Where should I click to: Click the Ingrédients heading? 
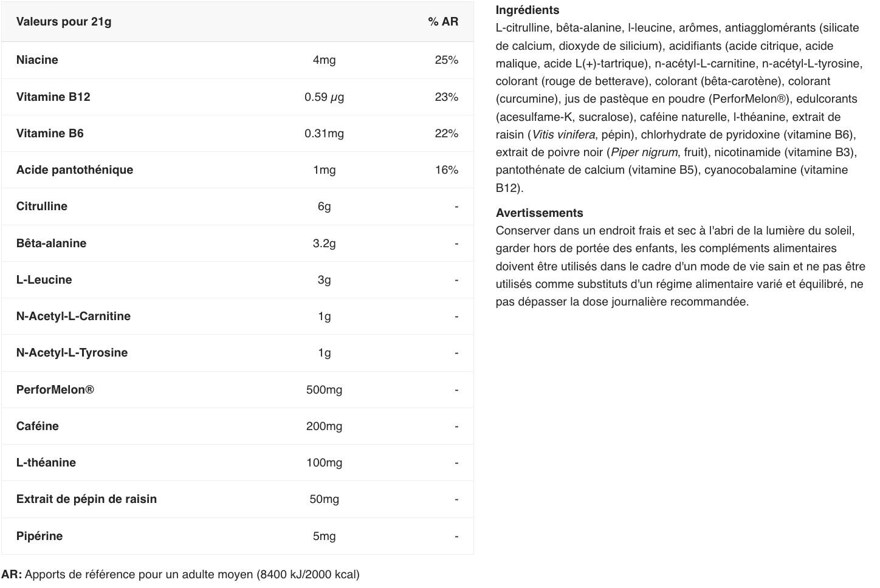click(527, 10)
